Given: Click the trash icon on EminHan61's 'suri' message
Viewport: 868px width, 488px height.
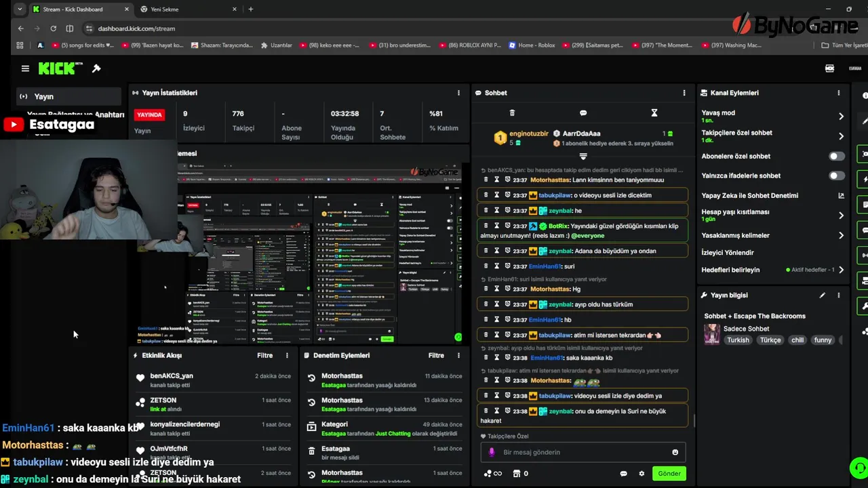Looking at the screenshot, I should tap(486, 266).
